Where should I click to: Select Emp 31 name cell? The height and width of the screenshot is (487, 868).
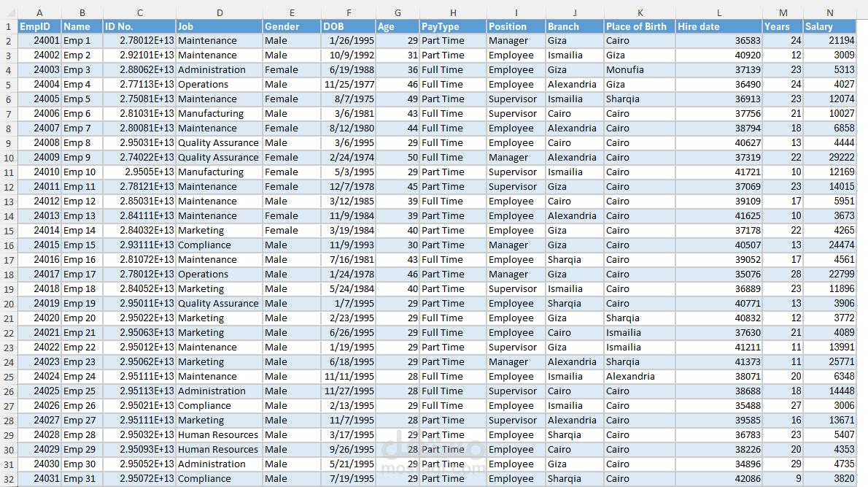coord(82,479)
